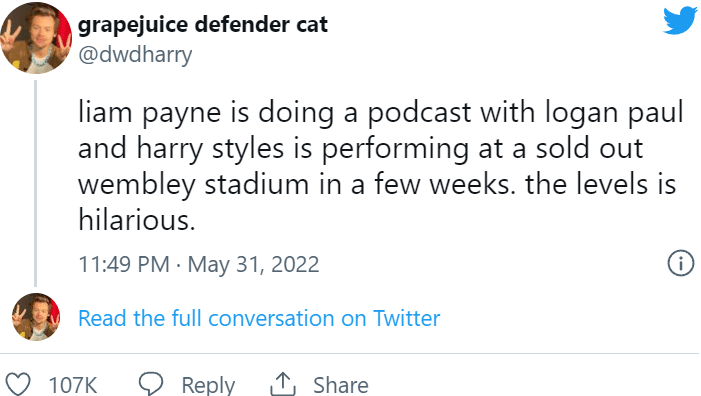Click the May 31, 2022 date

pos(253,264)
